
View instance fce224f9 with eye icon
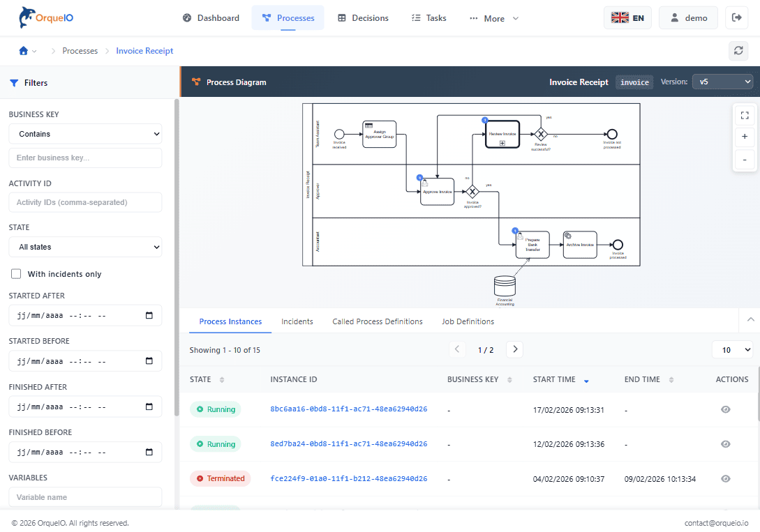(725, 479)
